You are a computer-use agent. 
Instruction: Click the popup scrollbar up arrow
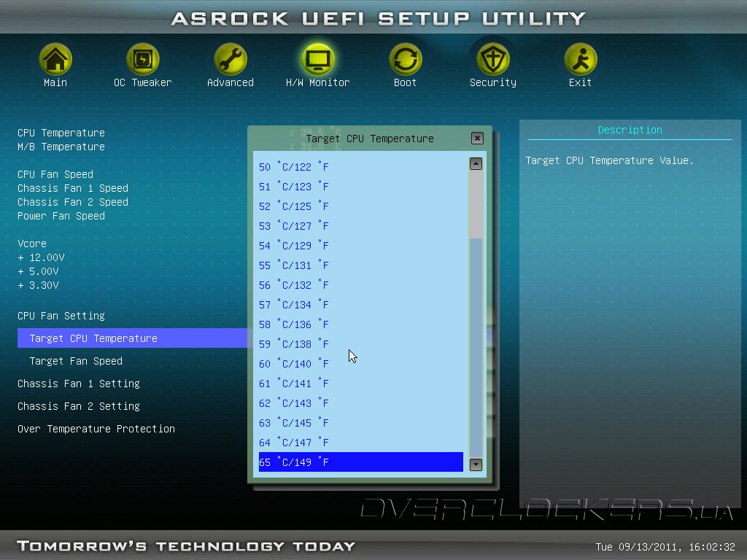click(x=476, y=164)
